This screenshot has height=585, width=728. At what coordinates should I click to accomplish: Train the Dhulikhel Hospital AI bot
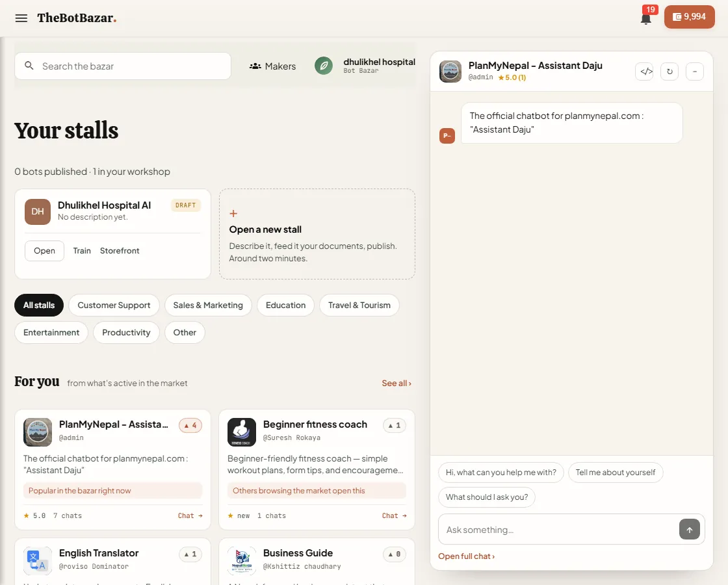82,251
